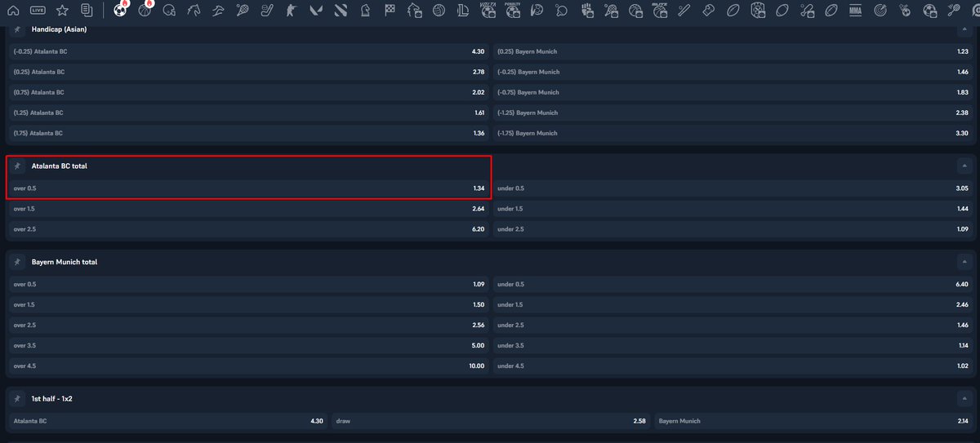Image resolution: width=980 pixels, height=443 pixels.
Task: Pin the Atalanta BC total market
Action: pos(17,166)
